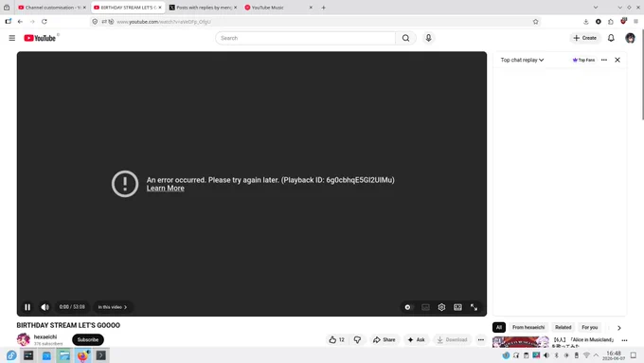This screenshot has height=363, width=644.
Task: Type in the YouTube Search field
Action: [x=306, y=38]
